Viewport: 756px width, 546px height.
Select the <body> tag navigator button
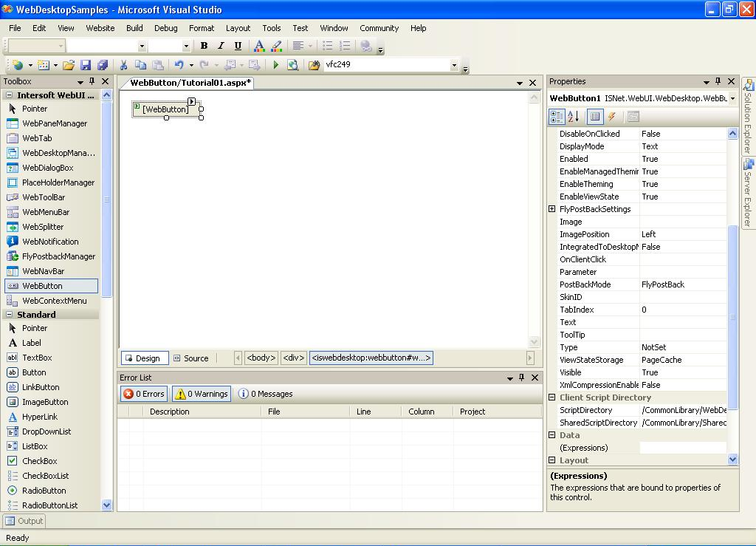[261, 358]
